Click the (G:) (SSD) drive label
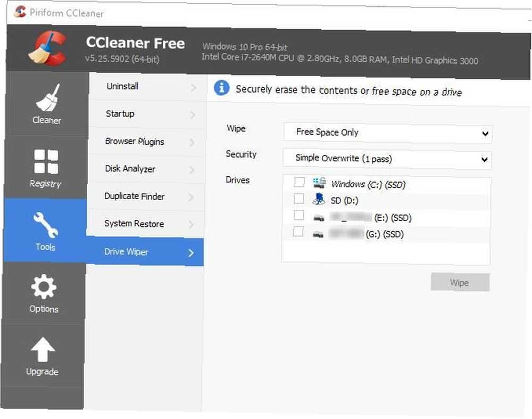This screenshot has width=532, height=419. [385, 234]
